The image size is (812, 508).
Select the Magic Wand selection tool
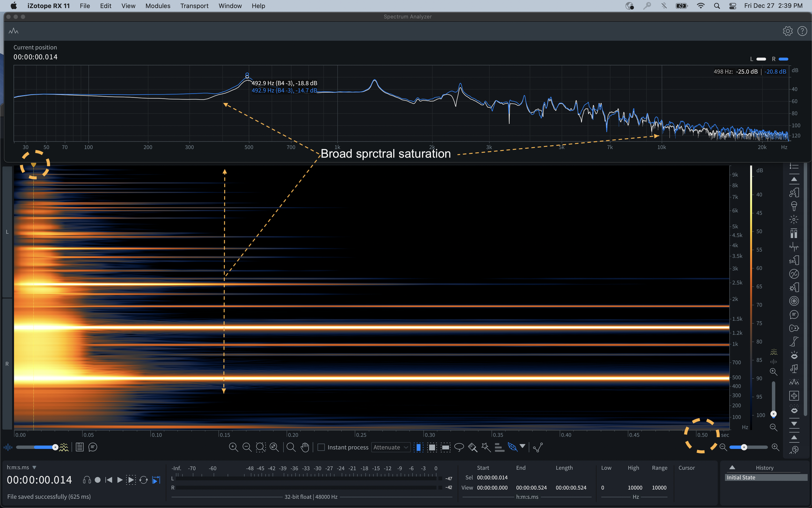pyautogui.click(x=486, y=447)
